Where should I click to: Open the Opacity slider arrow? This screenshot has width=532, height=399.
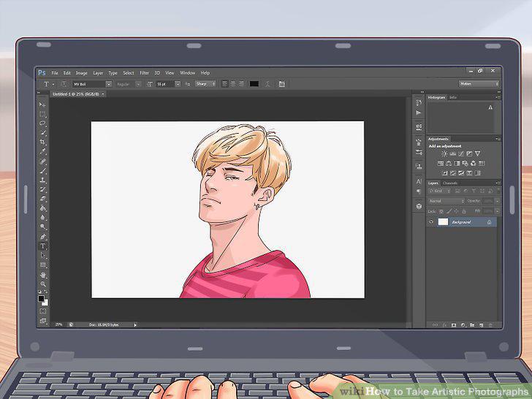(x=497, y=201)
